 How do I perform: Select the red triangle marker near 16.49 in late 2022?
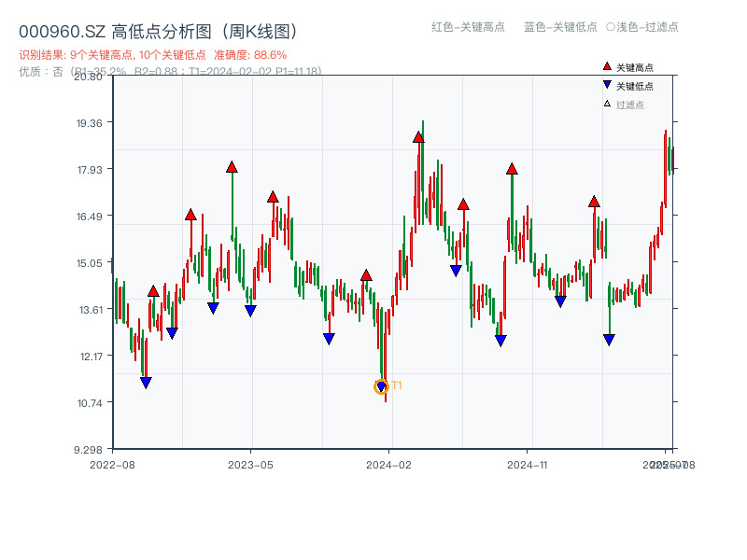tap(190, 216)
